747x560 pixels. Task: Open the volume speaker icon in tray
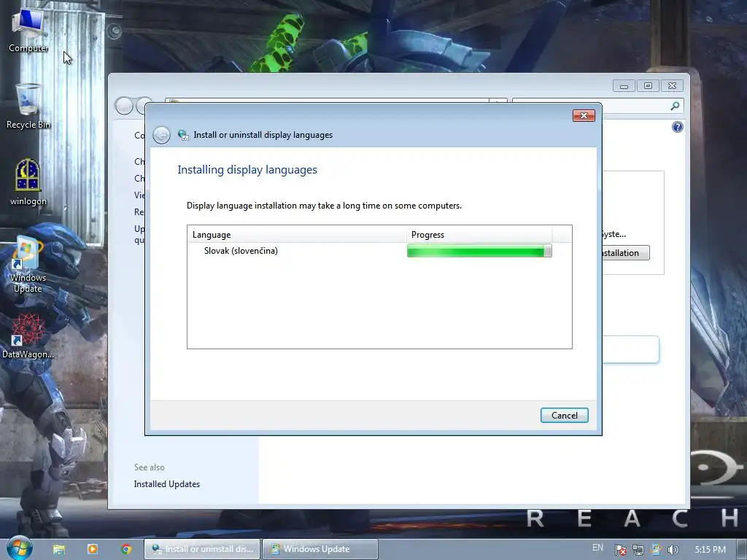click(673, 550)
